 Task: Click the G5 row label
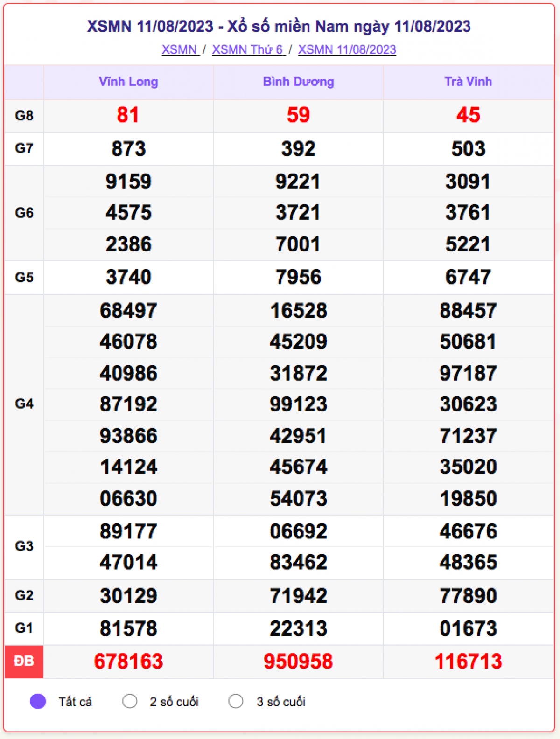click(24, 277)
